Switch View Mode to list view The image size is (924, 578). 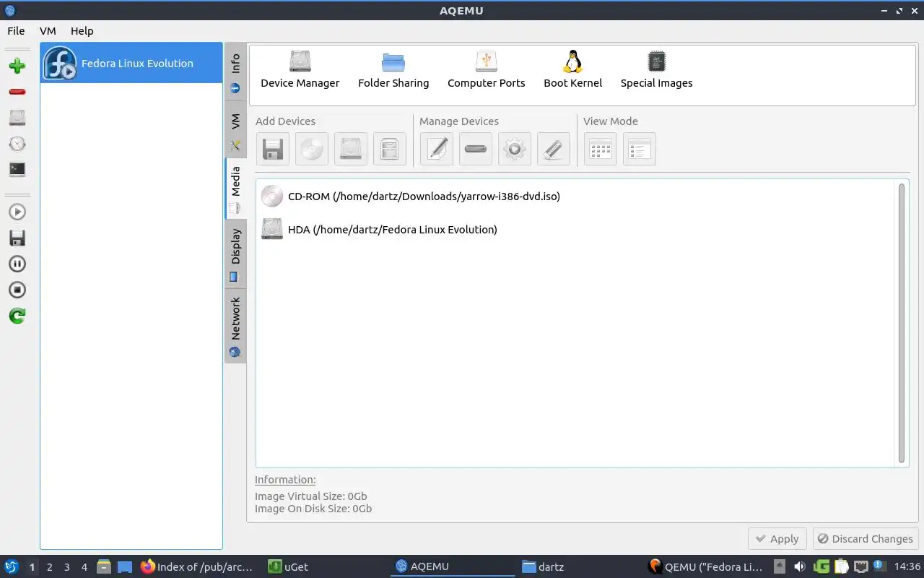tap(640, 149)
